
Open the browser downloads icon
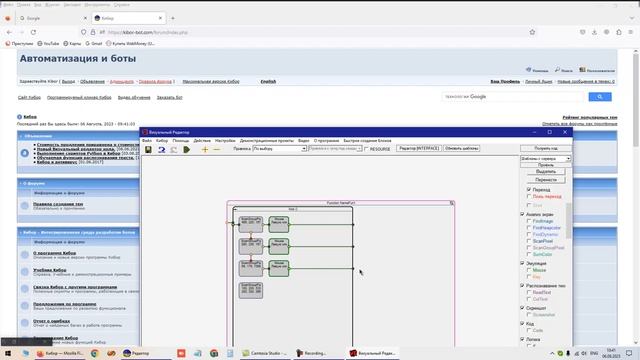tap(594, 32)
